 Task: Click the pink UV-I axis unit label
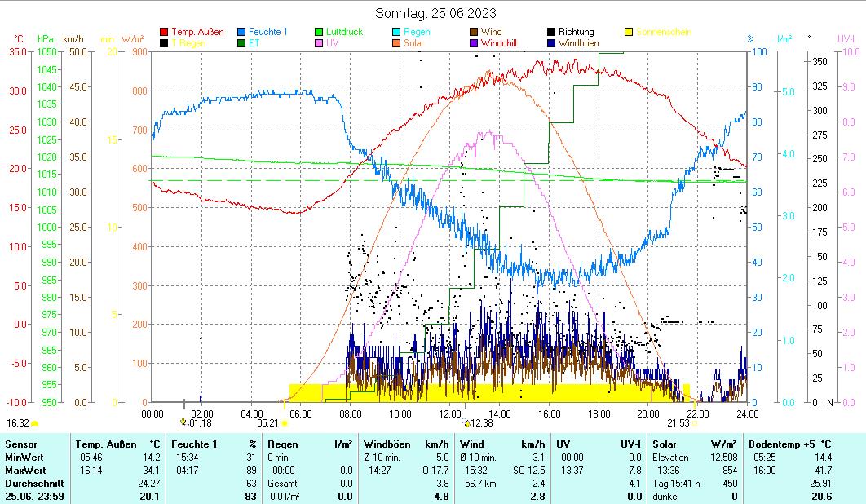point(846,38)
